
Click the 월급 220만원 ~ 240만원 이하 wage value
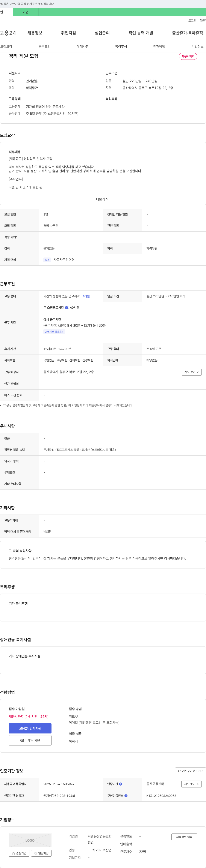point(166,296)
